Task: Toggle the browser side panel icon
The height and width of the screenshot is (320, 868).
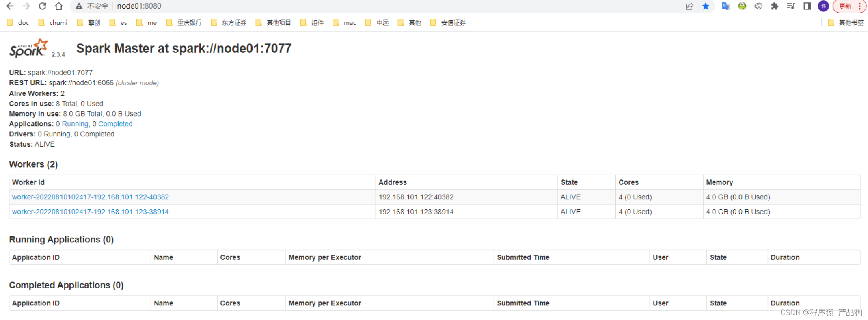Action: point(807,6)
